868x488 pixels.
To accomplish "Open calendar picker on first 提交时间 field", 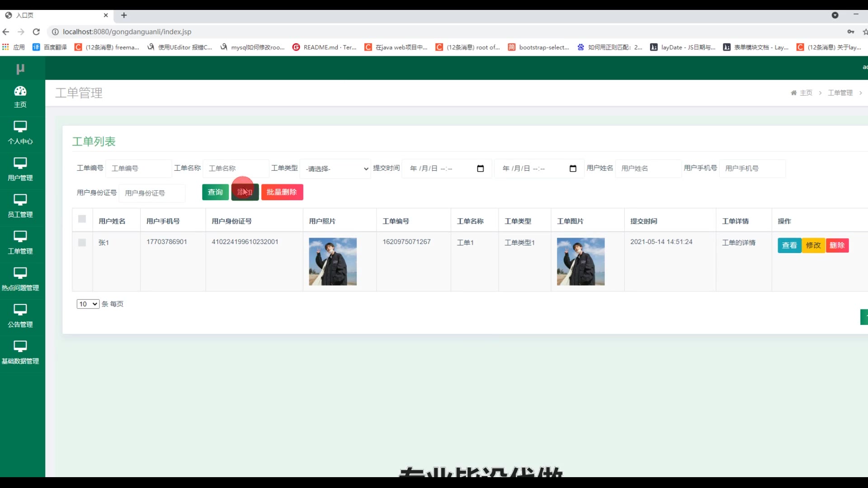I will [x=480, y=169].
